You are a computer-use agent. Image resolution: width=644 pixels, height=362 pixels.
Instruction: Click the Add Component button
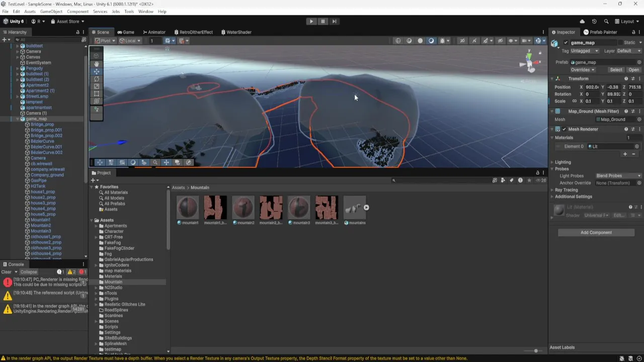(x=596, y=233)
